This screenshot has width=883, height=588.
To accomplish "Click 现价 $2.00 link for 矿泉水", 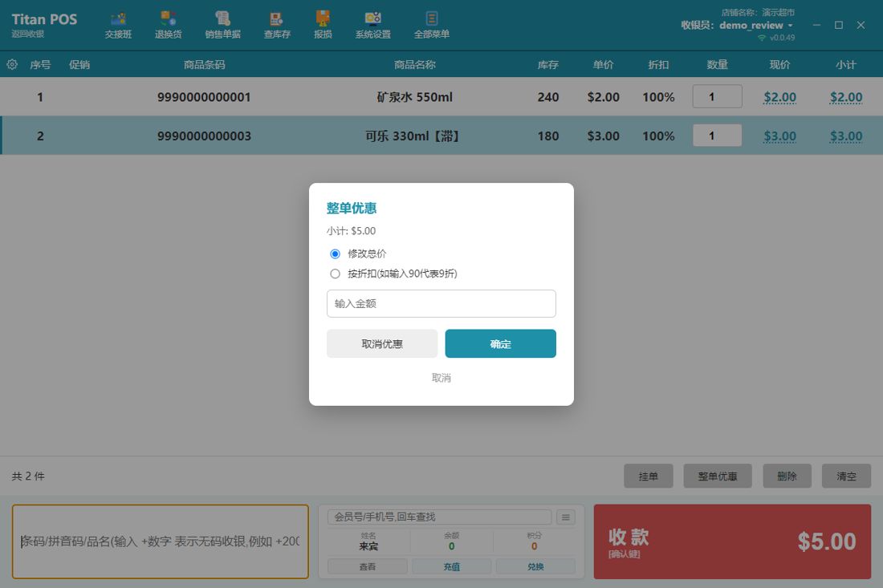I will (779, 97).
